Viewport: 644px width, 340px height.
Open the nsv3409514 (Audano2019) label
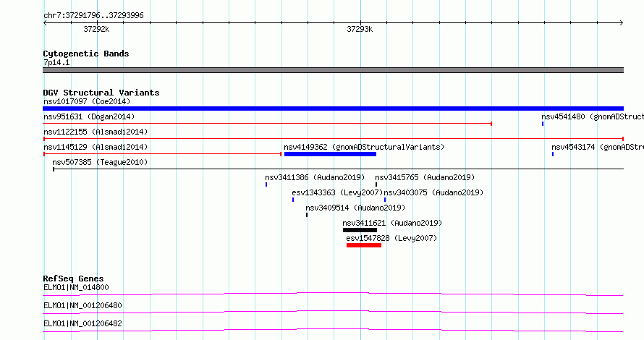[x=355, y=208]
